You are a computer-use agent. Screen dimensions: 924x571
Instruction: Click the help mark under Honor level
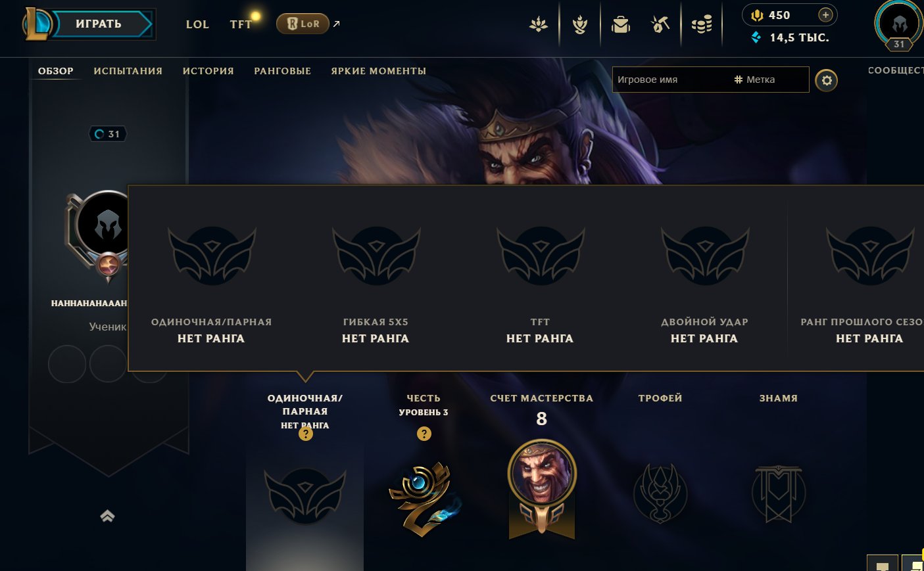pos(424,434)
